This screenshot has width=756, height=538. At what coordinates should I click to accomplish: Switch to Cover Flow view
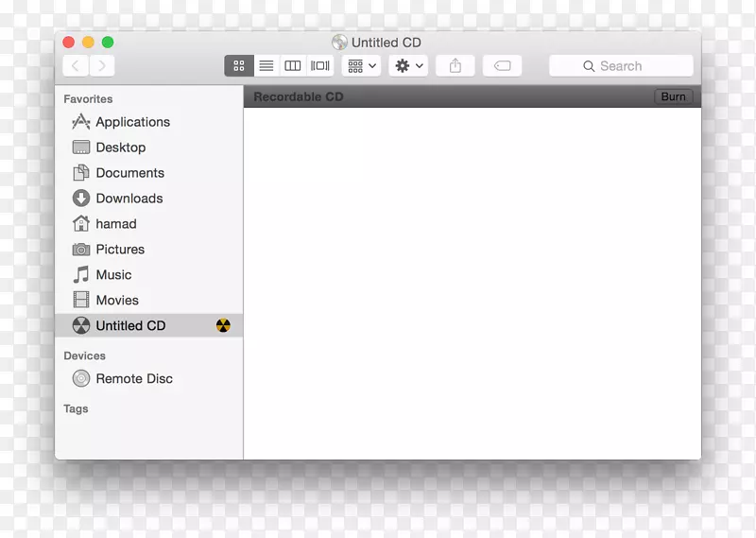pos(320,66)
